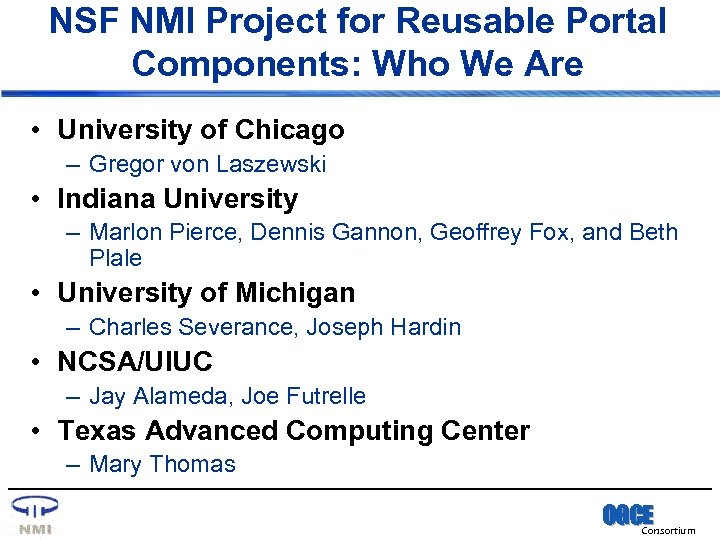
Task: Click the NCSA/UIUC heading
Action: click(x=135, y=362)
